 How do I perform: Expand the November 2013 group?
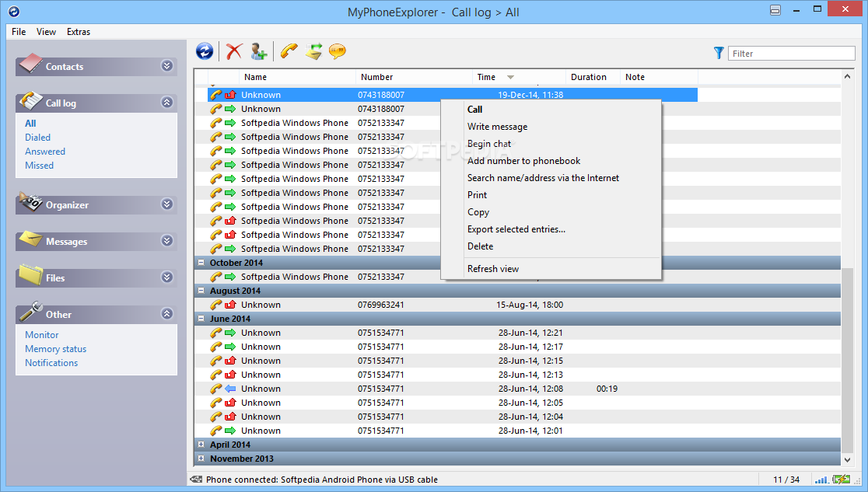pyautogui.click(x=201, y=459)
